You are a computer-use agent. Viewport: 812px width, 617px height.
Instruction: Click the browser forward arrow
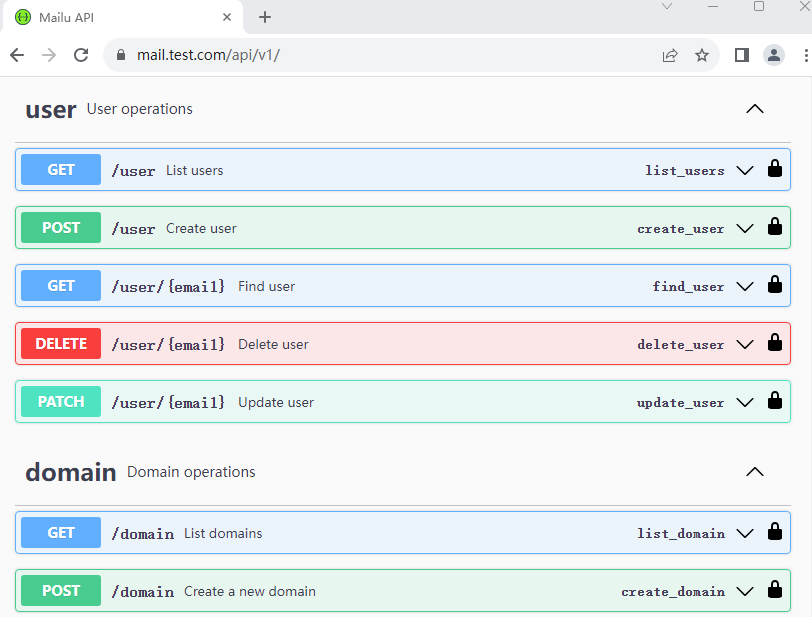pyautogui.click(x=49, y=55)
